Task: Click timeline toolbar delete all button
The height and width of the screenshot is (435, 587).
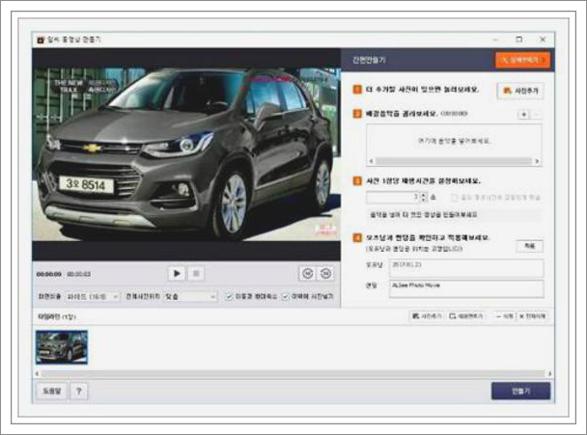Action: [x=532, y=316]
